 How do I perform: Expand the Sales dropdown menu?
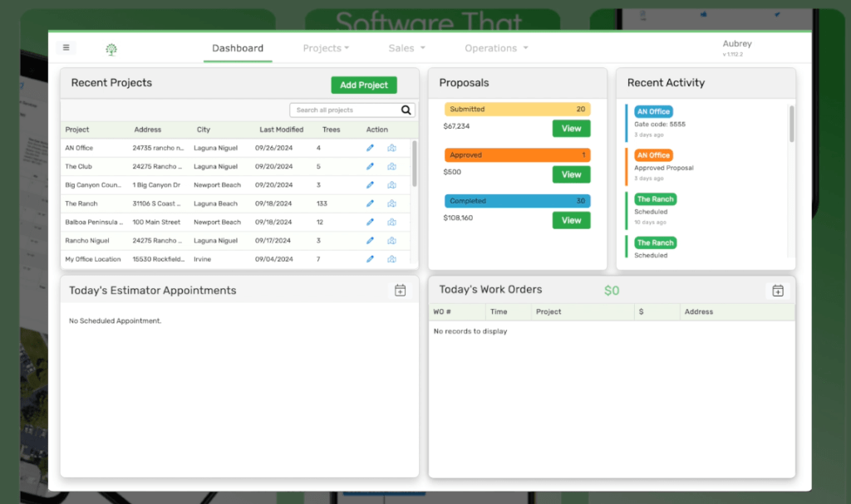tap(406, 48)
